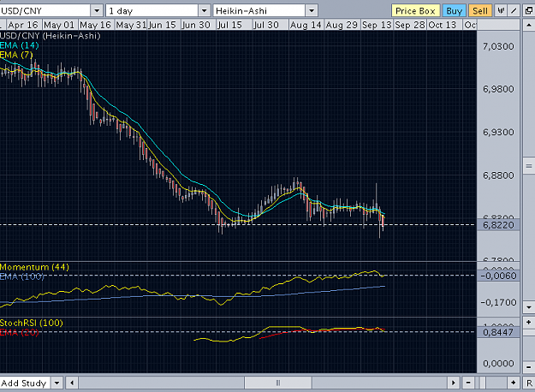535x392 pixels.
Task: Click the Heikin-Ashi chart style field
Action: point(259,11)
